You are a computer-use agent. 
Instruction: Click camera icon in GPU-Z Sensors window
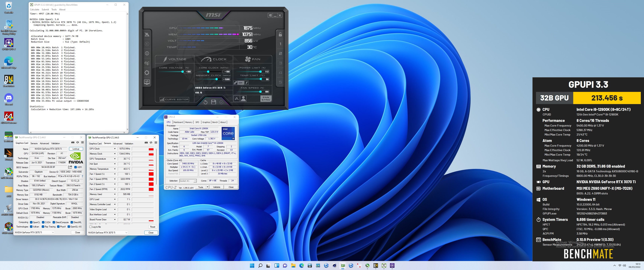pyautogui.click(x=146, y=142)
